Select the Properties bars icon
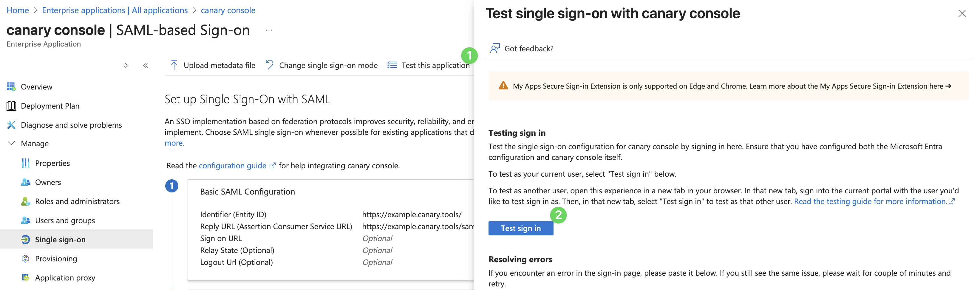Screen dimensions: 980x290 (25, 163)
